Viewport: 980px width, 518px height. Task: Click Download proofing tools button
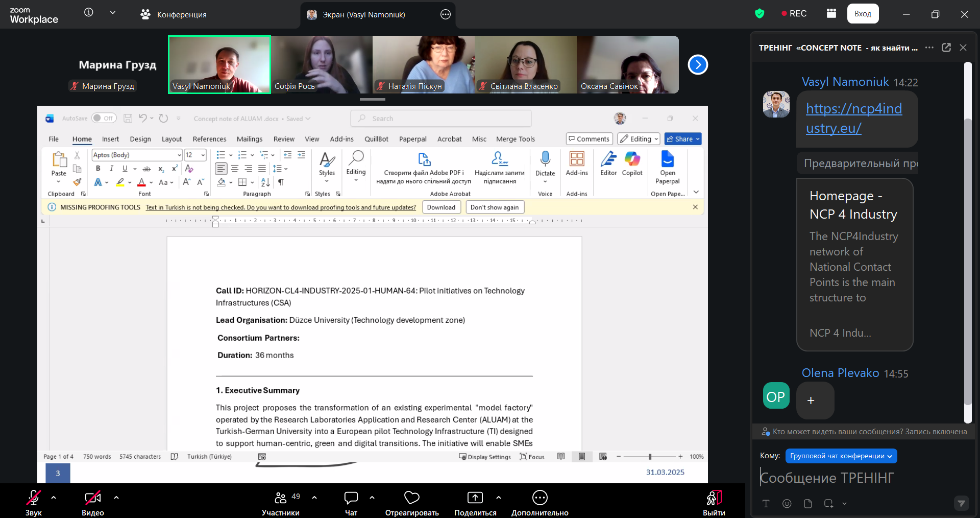441,207
